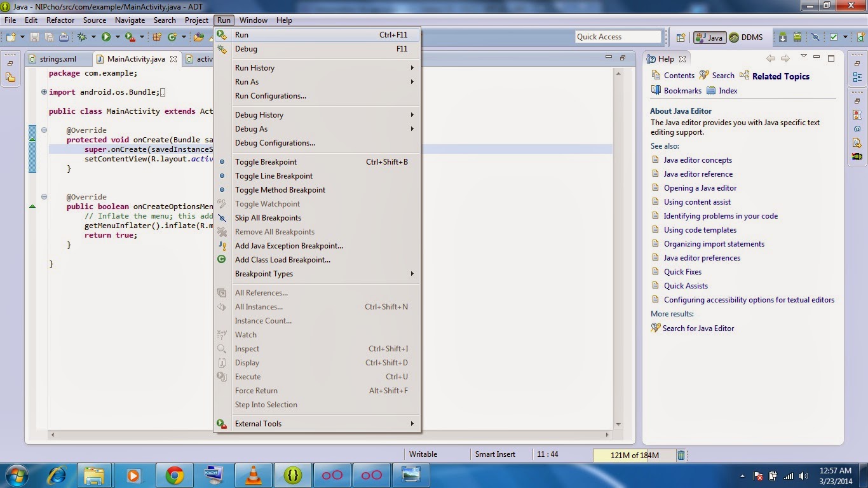Expand the Run History submenu

tap(317, 68)
